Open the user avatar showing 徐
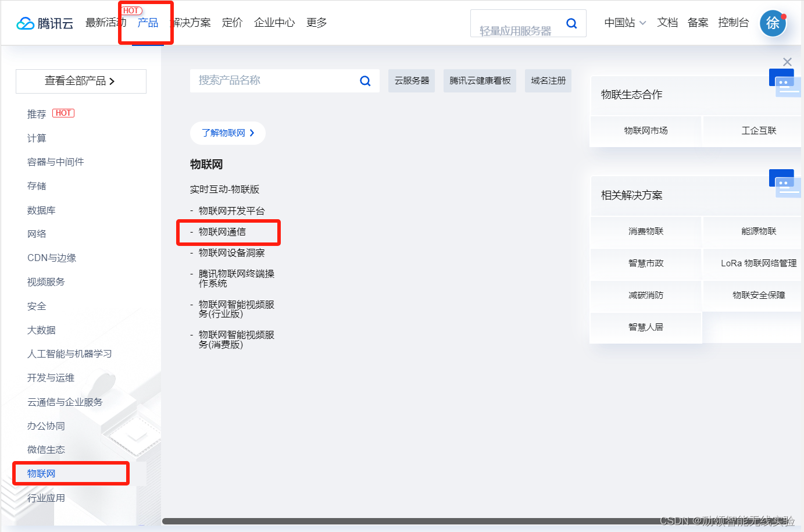 click(773, 23)
